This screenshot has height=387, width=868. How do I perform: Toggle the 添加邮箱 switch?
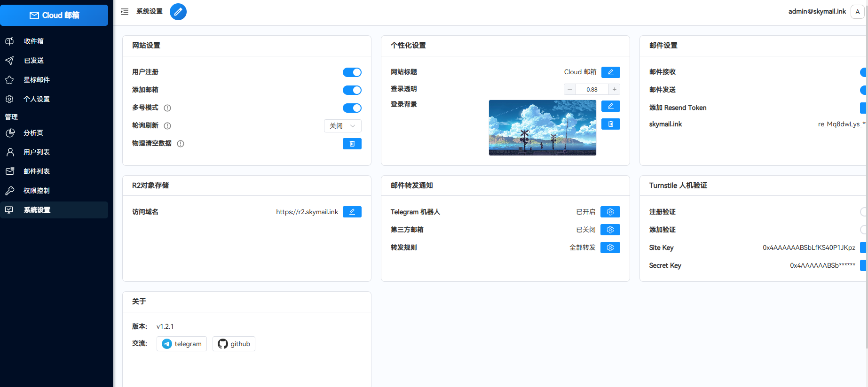pos(352,90)
